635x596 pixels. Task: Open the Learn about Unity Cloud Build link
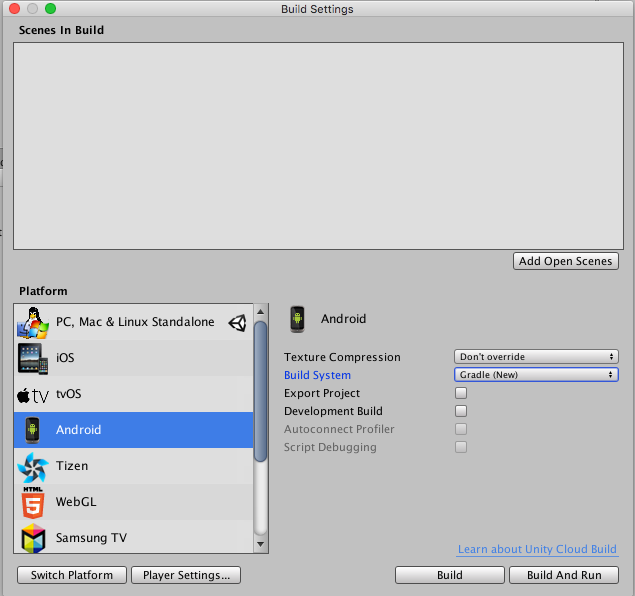pos(537,550)
